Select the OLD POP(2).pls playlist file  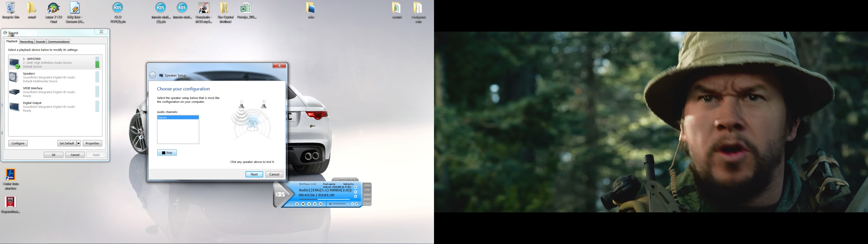118,12
